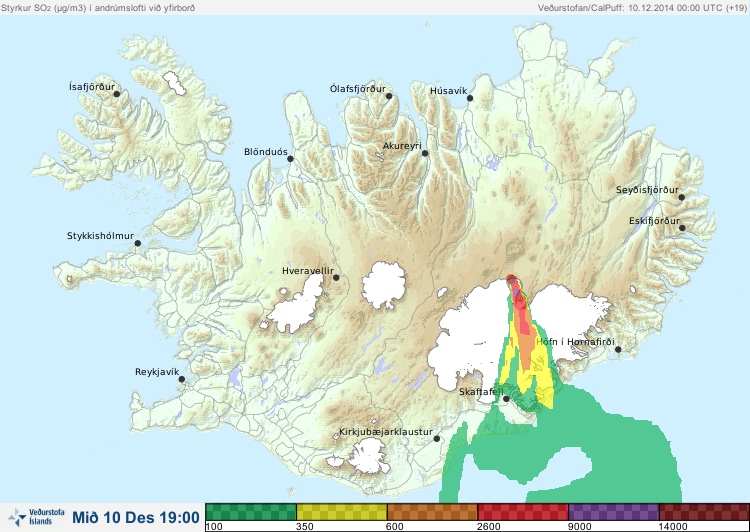Click the 'Reykjavík' map label
The width and height of the screenshot is (750, 532).
[x=157, y=372]
